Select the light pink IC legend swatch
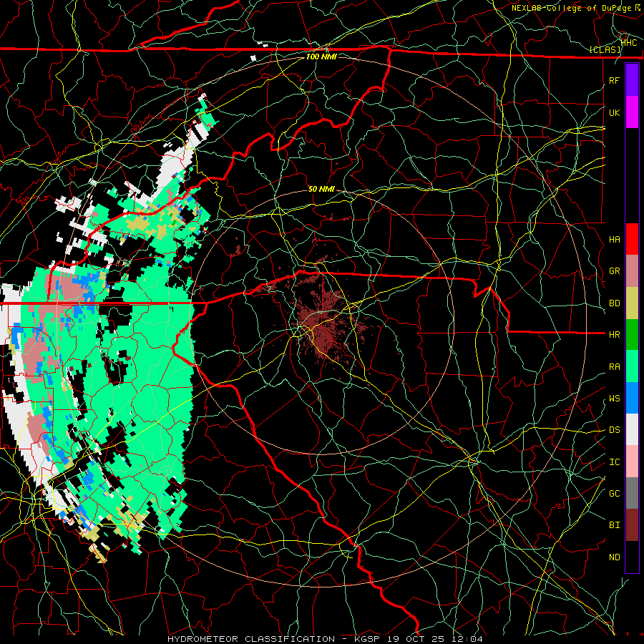644x644 pixels. [632, 462]
